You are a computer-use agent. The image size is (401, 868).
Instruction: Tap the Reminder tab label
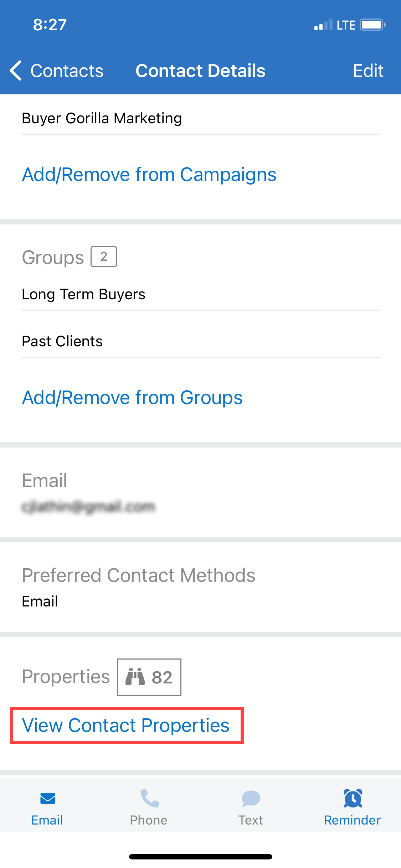[352, 820]
